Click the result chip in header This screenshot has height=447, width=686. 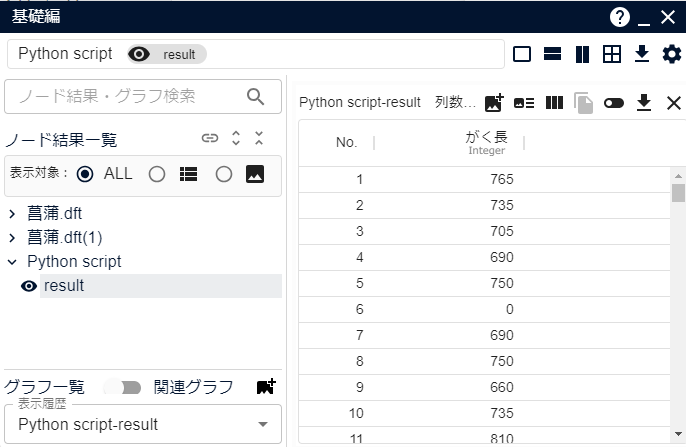point(167,54)
